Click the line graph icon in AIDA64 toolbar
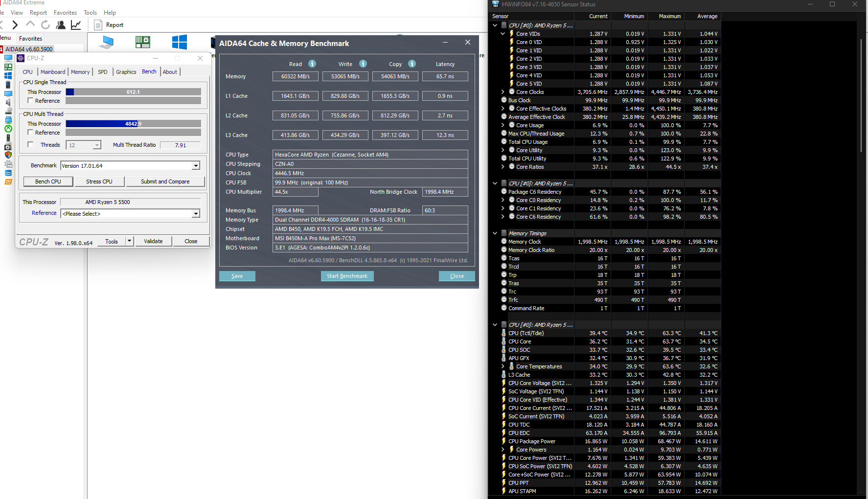 pyautogui.click(x=76, y=24)
